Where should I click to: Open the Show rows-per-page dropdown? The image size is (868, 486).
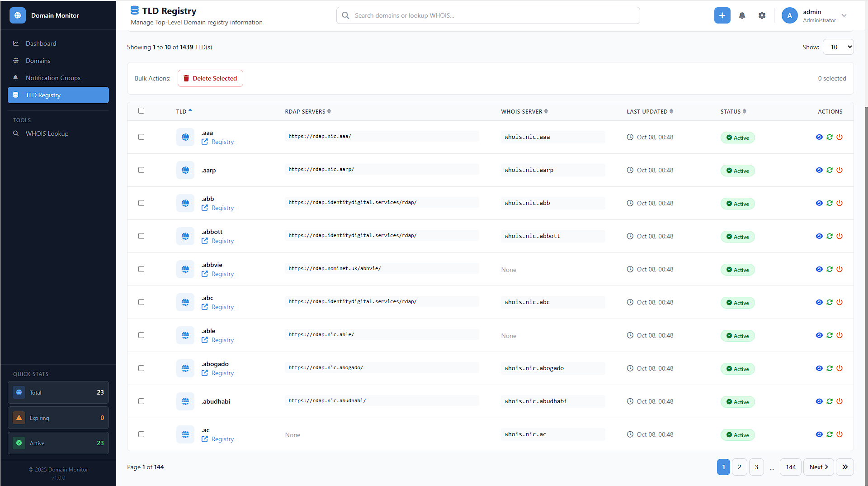click(x=838, y=47)
